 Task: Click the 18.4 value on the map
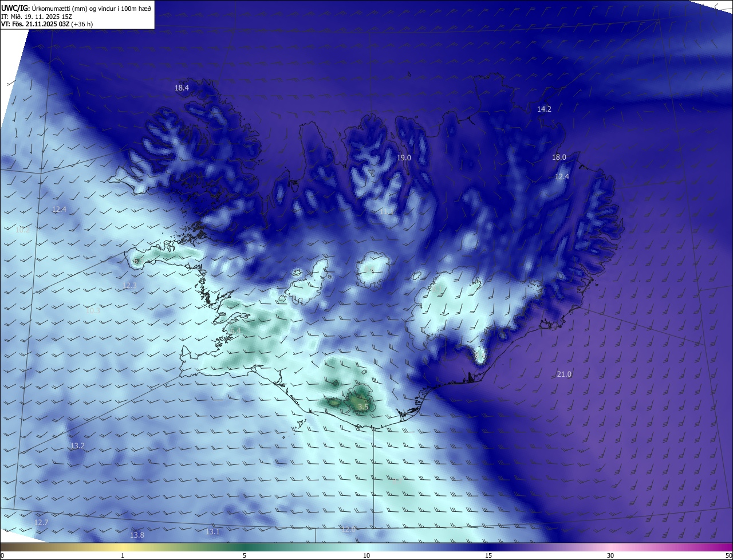[x=182, y=88]
